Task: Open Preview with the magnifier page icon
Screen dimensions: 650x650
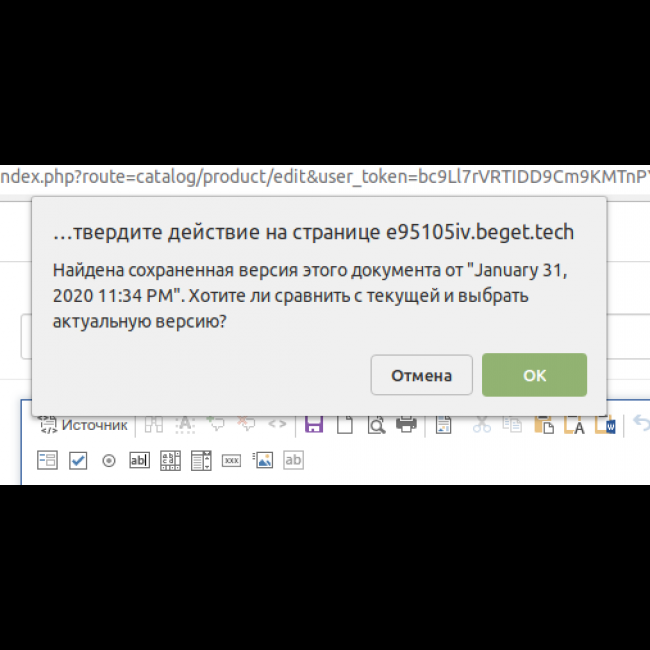Action: 375,425
